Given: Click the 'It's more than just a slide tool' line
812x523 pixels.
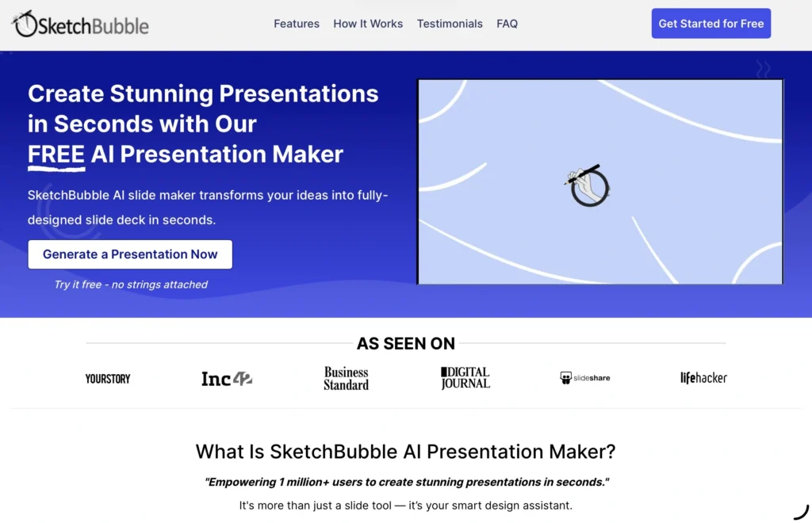Looking at the screenshot, I should click(x=405, y=506).
